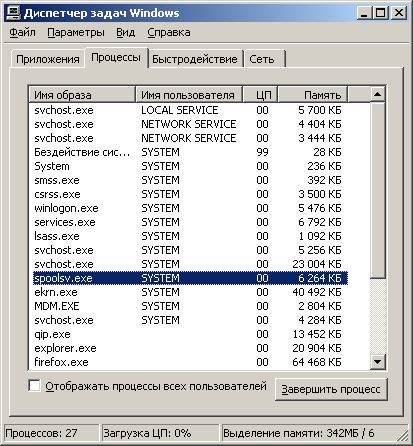Close the Task Manager window
This screenshot has height=446, width=413.
pos(398,13)
